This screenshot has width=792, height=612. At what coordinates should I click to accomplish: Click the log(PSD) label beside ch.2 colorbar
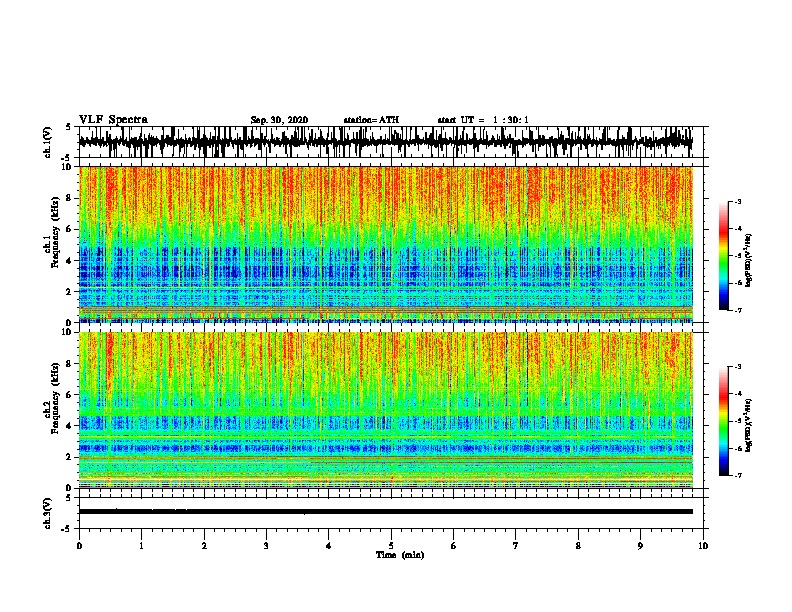(748, 426)
